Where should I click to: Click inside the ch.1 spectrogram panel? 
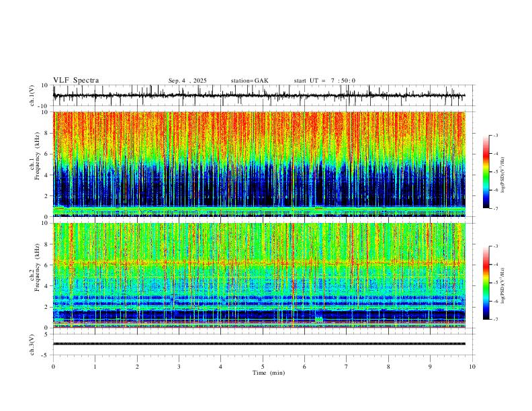tap(259, 164)
